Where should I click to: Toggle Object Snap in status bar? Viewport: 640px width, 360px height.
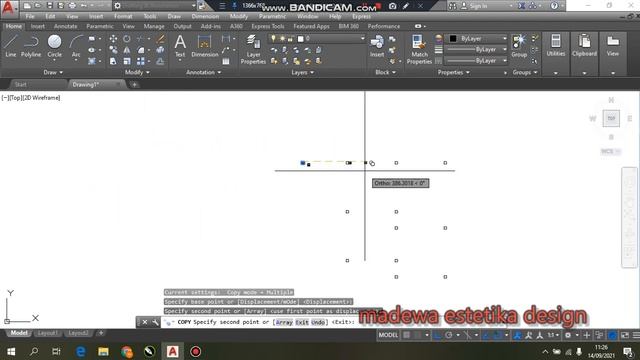[497, 335]
